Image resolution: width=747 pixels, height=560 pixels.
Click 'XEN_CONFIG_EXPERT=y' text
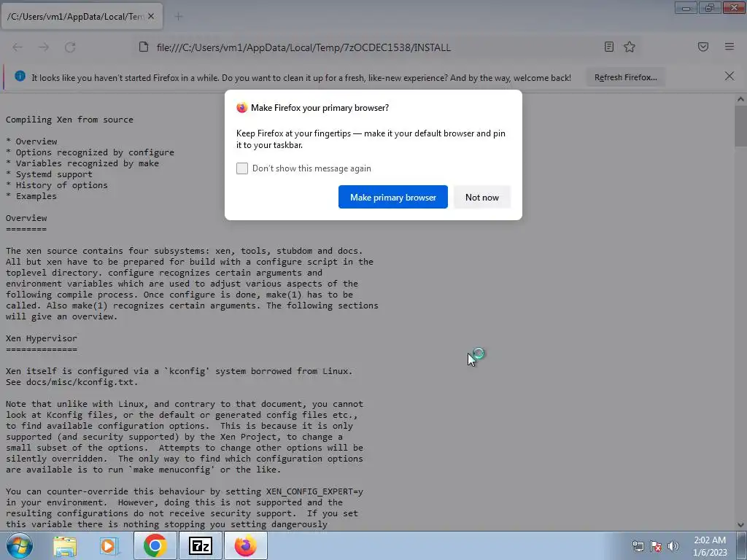pyautogui.click(x=314, y=491)
